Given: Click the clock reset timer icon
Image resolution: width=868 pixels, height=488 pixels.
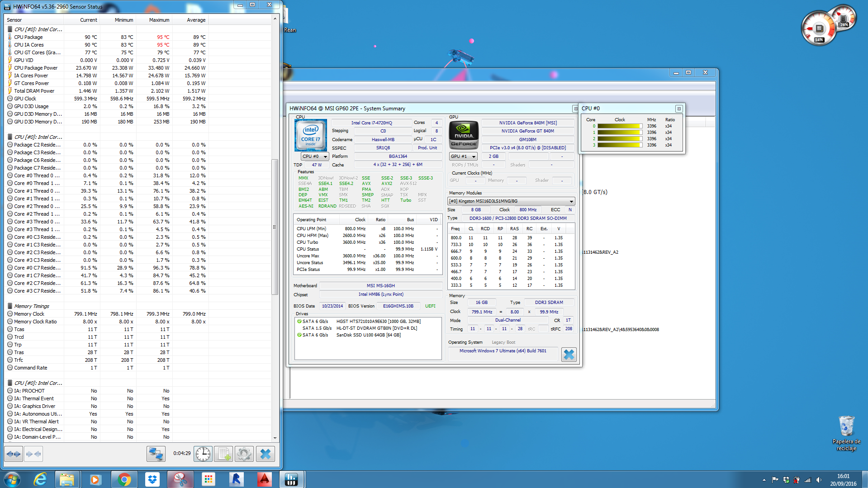Looking at the screenshot, I should (x=203, y=454).
